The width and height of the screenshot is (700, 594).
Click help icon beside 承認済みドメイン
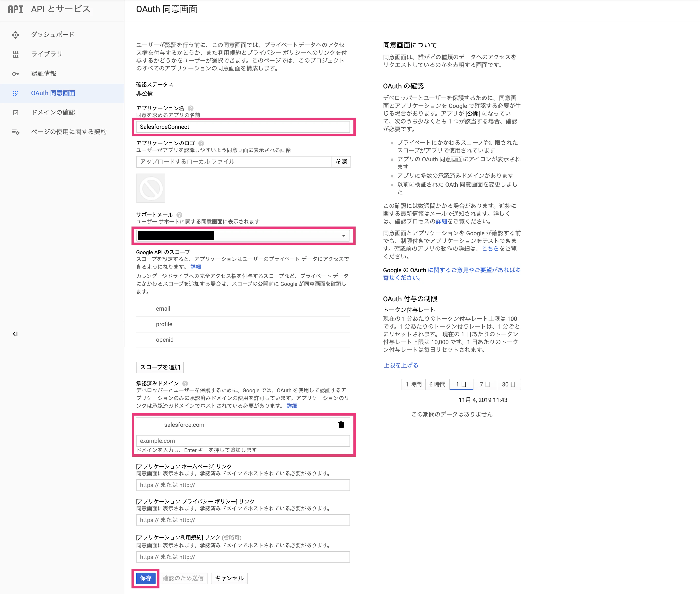pyautogui.click(x=185, y=383)
